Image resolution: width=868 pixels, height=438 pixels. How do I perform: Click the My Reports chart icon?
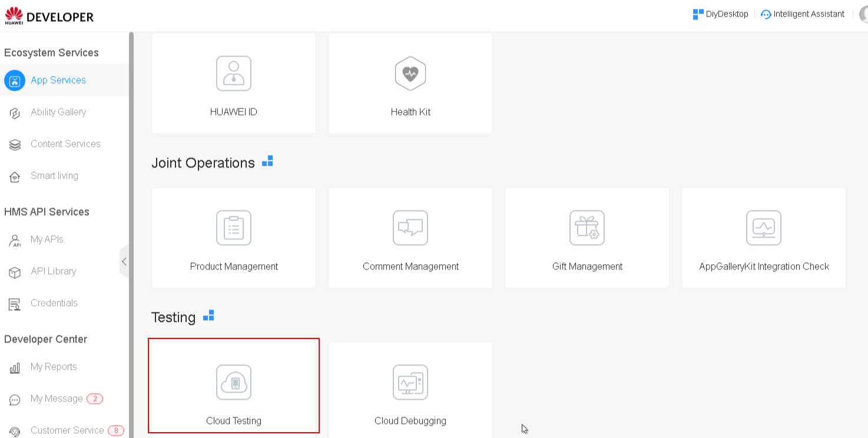[15, 367]
